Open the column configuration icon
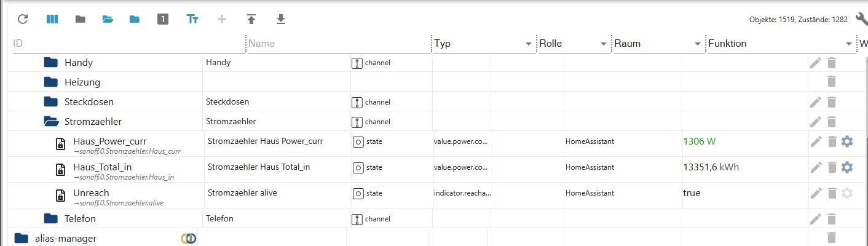Viewport: 868px width, 246px height. pyautogui.click(x=52, y=19)
